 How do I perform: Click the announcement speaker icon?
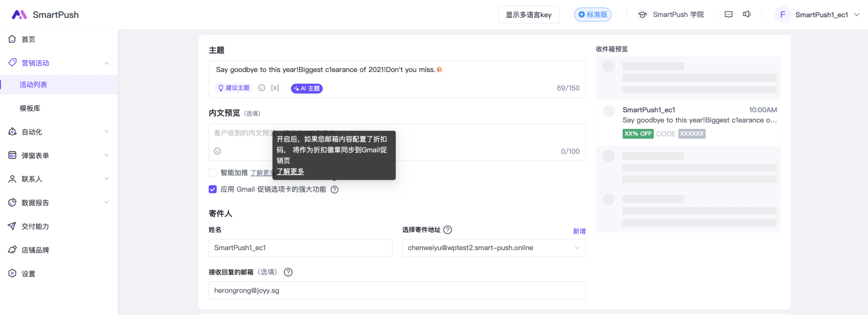tap(747, 15)
